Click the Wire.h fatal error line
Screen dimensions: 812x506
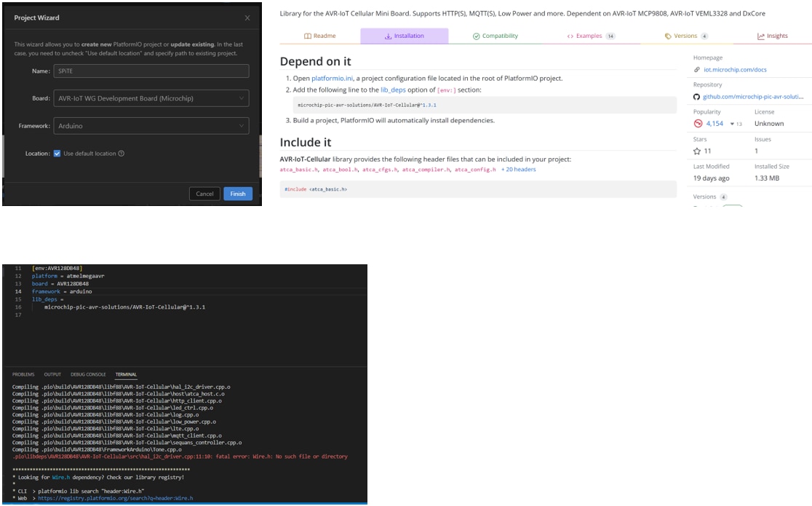[180, 456]
